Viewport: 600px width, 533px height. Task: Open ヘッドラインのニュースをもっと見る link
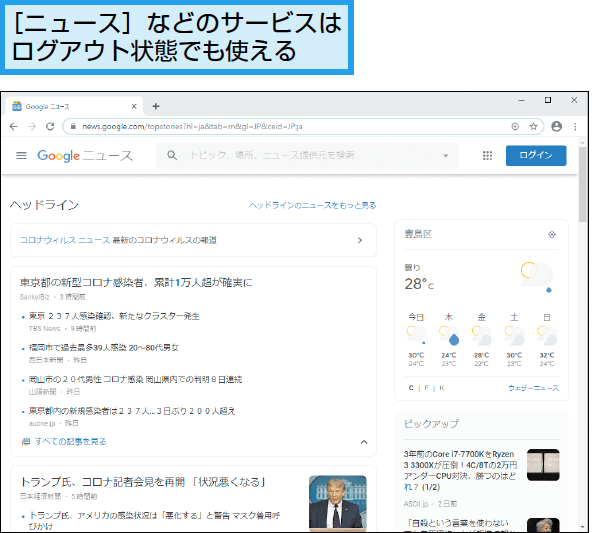[x=312, y=205]
